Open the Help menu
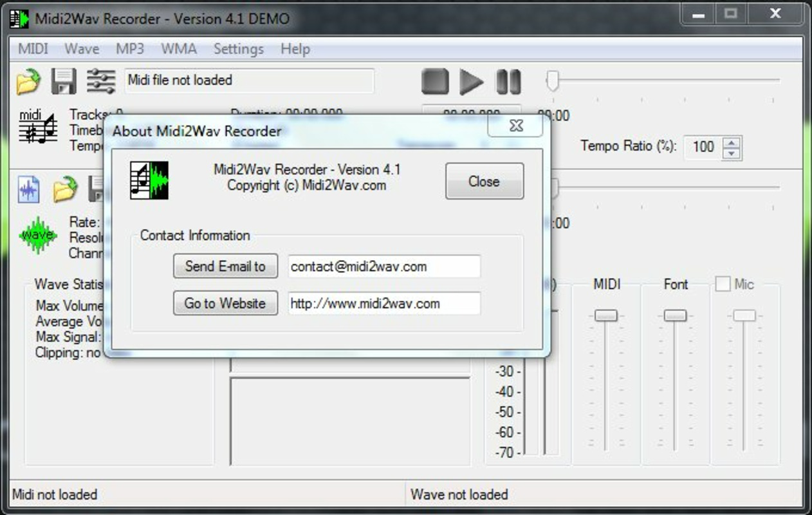The image size is (812, 515). 295,49
